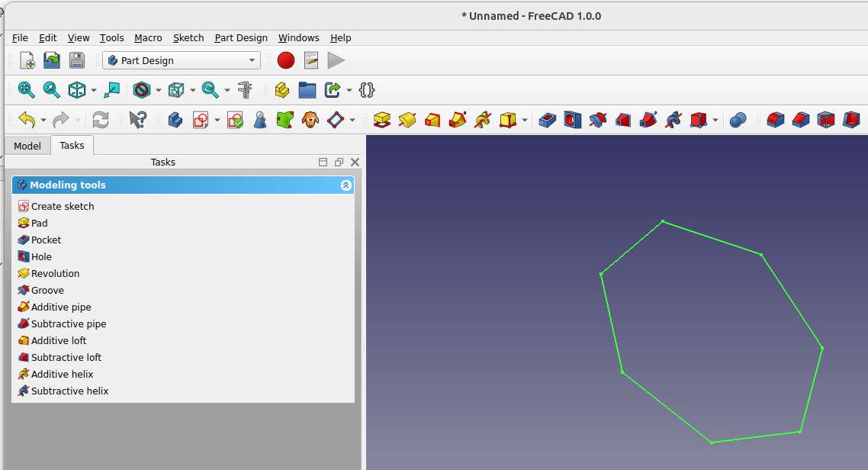This screenshot has width=868, height=470.
Task: Set isometric view with the cube icon
Action: pyautogui.click(x=76, y=90)
